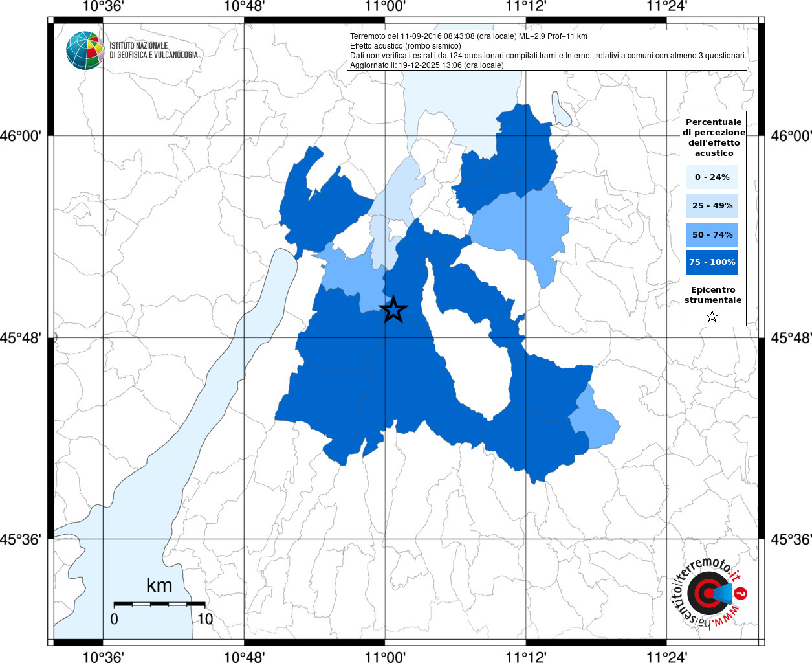Click the small lake near 11°12' top
This screenshot has height=663, width=812.
[561, 109]
